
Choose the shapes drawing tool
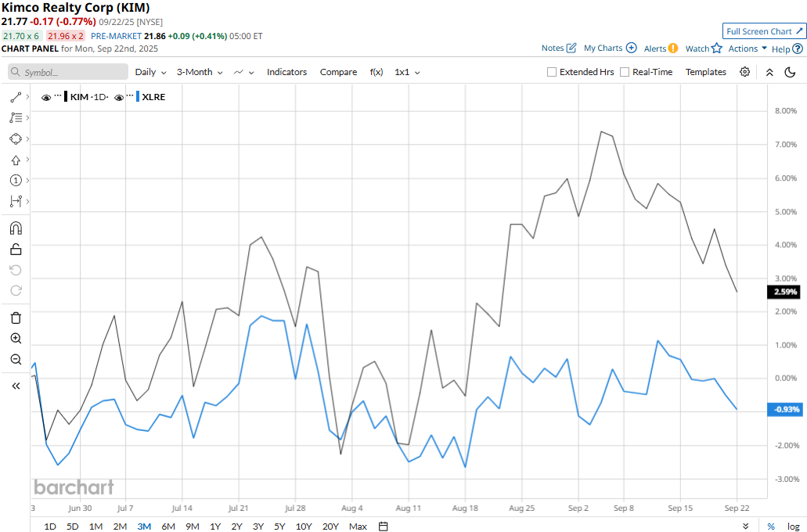[x=16, y=139]
